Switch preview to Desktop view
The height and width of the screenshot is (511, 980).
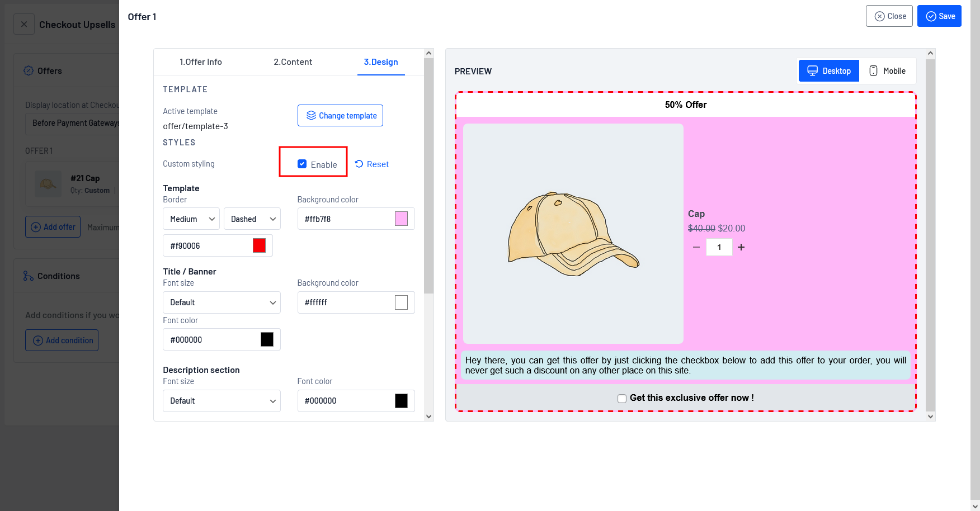click(x=829, y=71)
